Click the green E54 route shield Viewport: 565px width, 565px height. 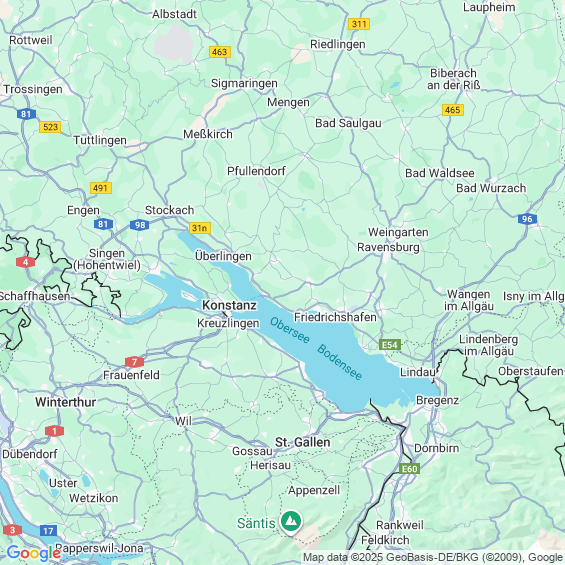pyautogui.click(x=390, y=345)
